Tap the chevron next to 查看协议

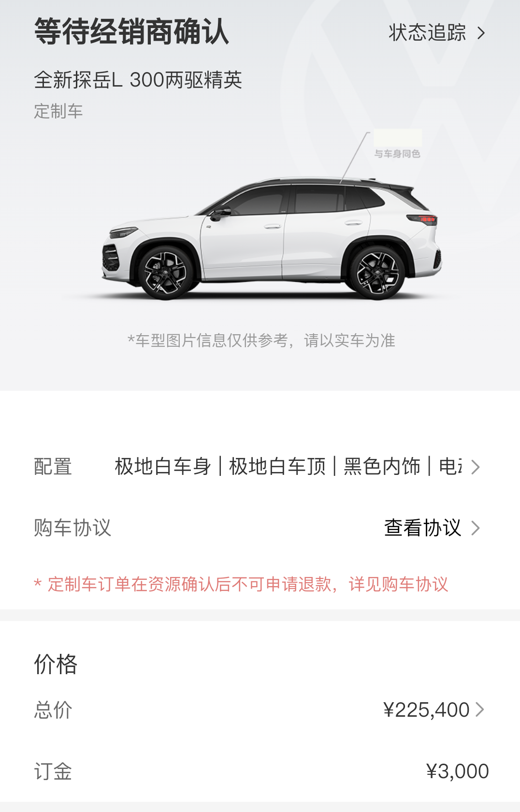tap(476, 528)
